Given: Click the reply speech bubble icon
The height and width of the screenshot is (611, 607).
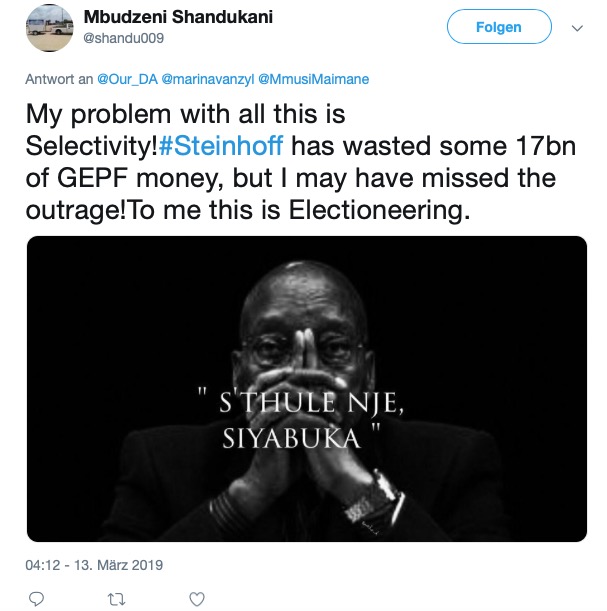Looking at the screenshot, I should (37, 598).
